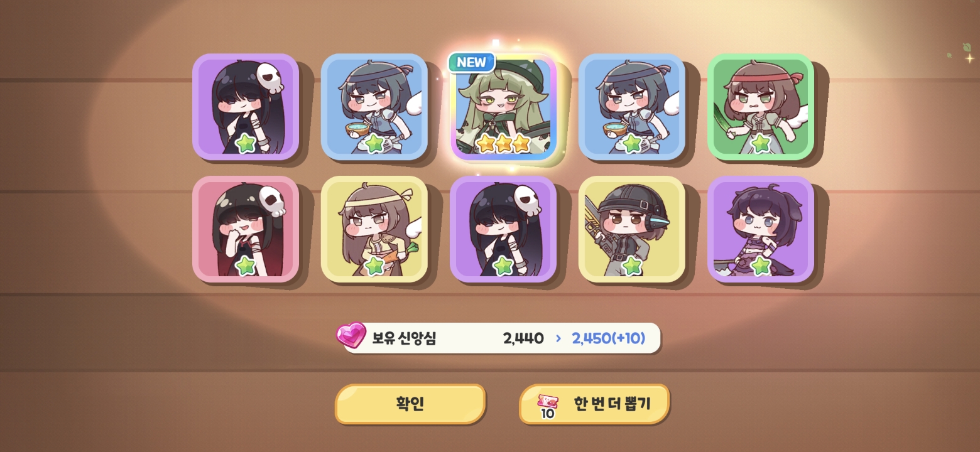The image size is (980, 452).
Task: Click the 확인 confirm button
Action: [x=410, y=404]
